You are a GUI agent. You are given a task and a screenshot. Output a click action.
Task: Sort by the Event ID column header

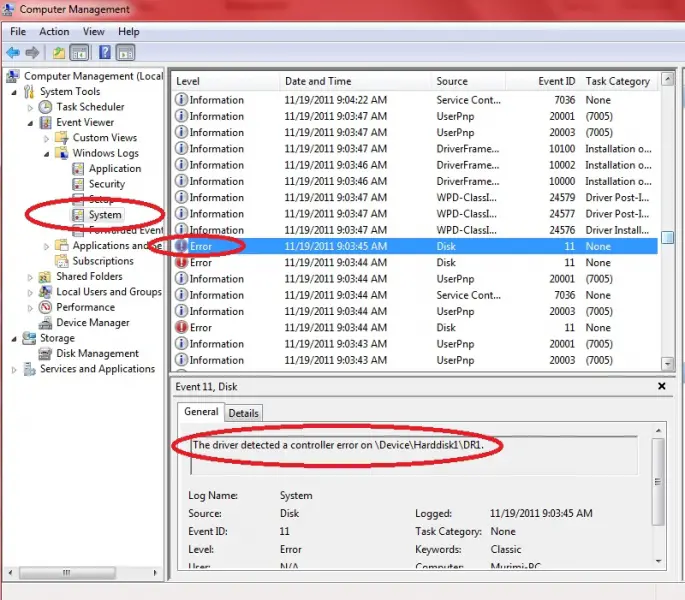pyautogui.click(x=543, y=81)
